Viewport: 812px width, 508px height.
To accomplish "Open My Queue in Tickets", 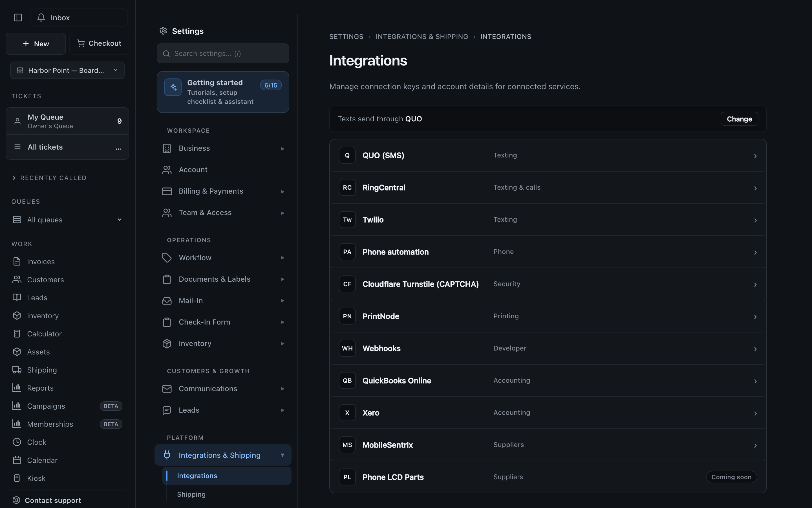I will tap(67, 121).
